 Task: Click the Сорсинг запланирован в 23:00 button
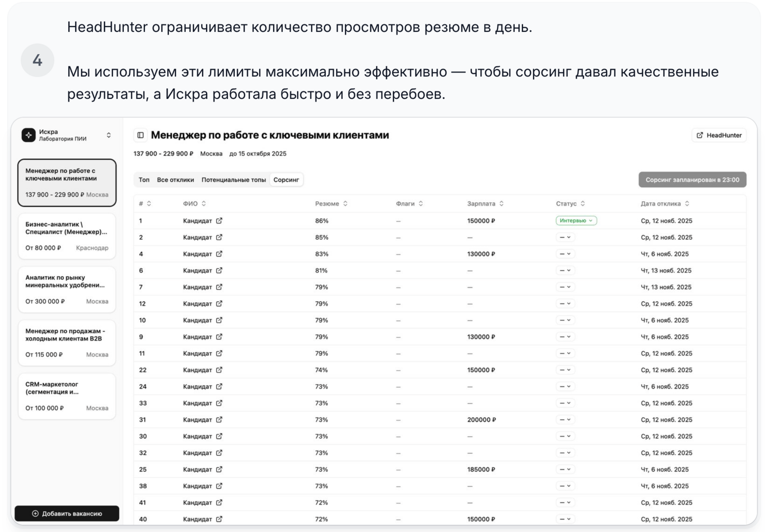pos(692,180)
